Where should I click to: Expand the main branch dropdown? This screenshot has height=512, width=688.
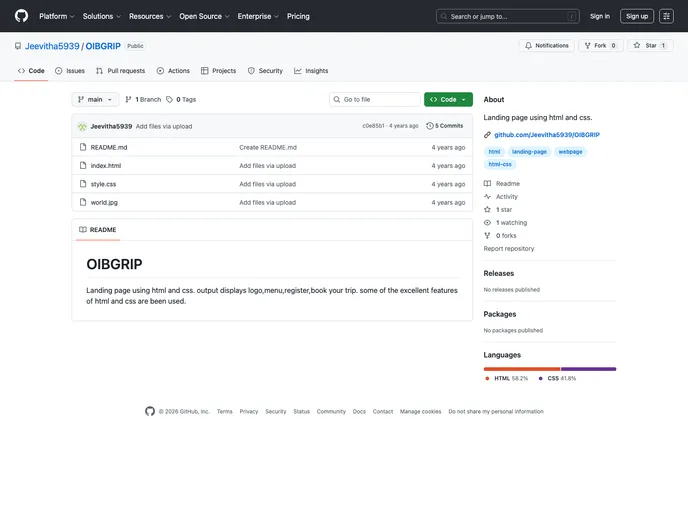(96, 100)
